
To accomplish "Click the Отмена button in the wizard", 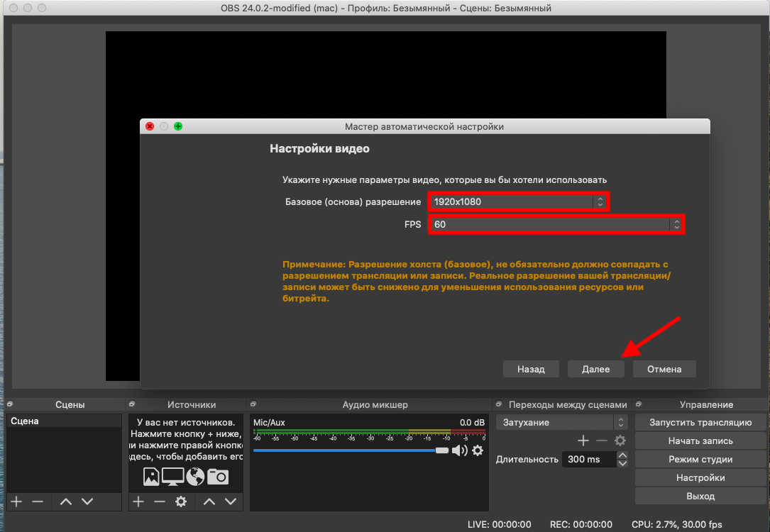I will (x=664, y=369).
